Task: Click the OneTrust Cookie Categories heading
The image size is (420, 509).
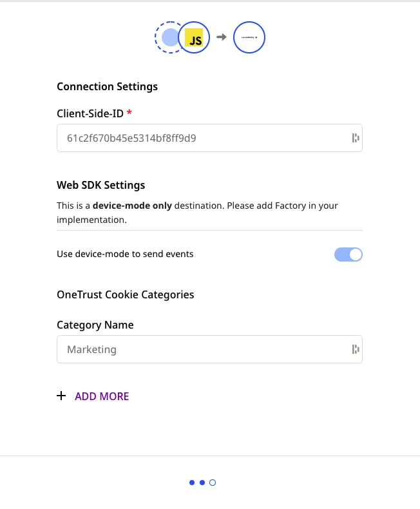Action: [126, 294]
